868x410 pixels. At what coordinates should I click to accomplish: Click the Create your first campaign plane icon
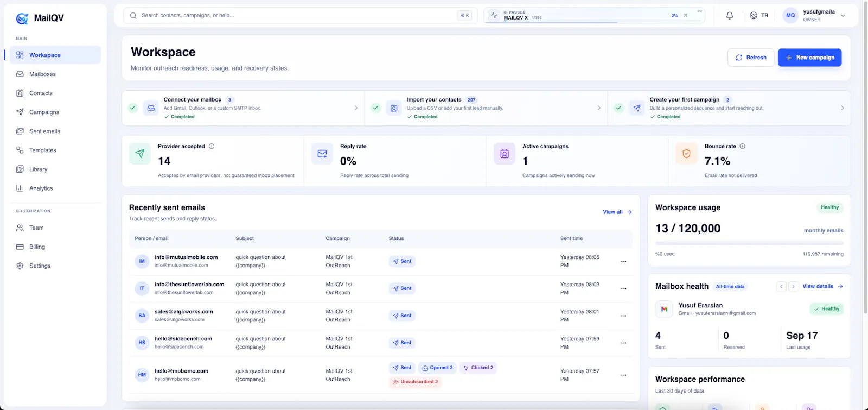[637, 108]
